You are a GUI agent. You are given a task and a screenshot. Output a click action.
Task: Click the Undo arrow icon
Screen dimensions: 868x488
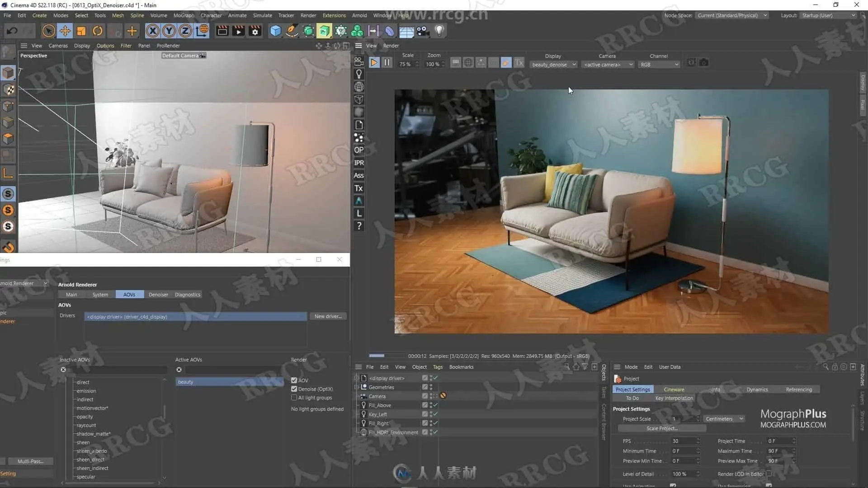point(12,31)
